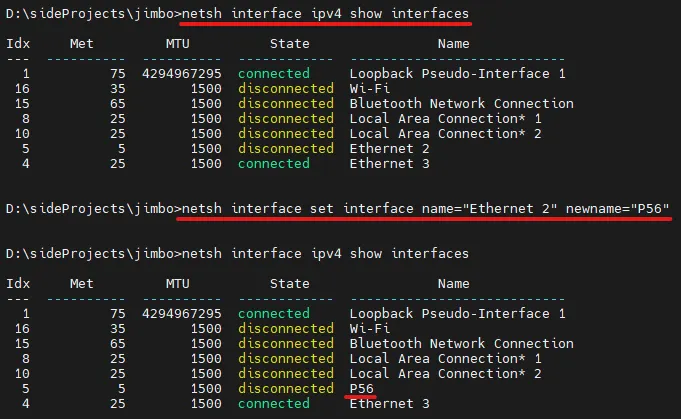Select Loopback Pseudo-Interface 1 in the second table
Image resolution: width=681 pixels, height=419 pixels.
457,313
